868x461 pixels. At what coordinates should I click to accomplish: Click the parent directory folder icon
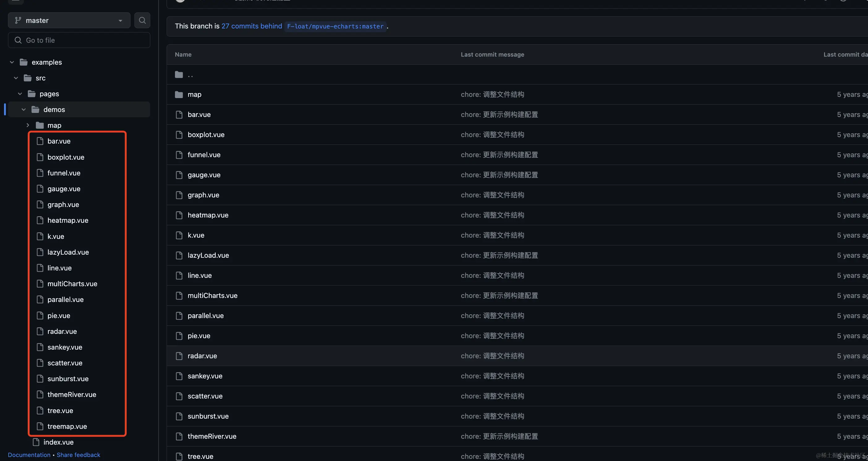click(x=179, y=75)
